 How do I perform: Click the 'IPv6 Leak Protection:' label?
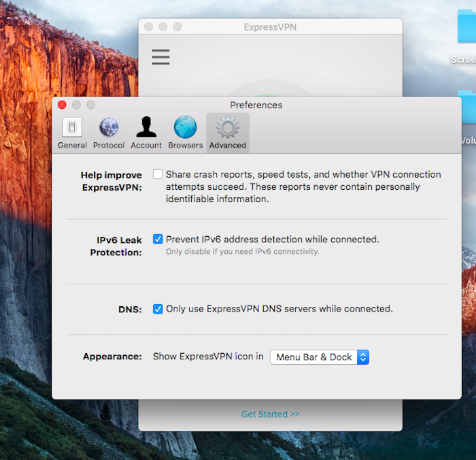coord(116,246)
